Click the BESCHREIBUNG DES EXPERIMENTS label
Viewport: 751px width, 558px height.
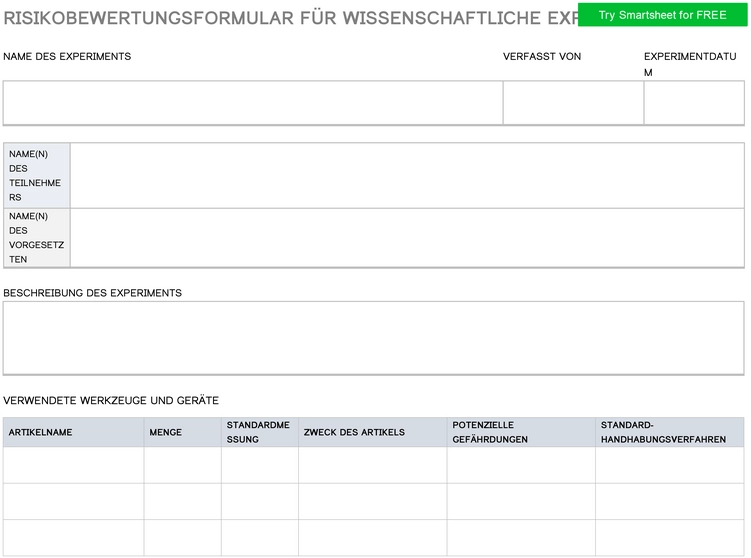[x=92, y=293]
